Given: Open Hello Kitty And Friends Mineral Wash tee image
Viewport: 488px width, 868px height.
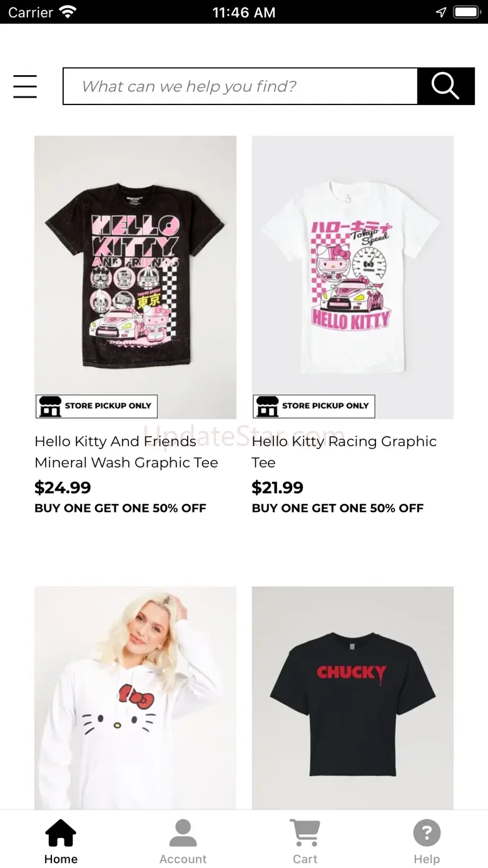Looking at the screenshot, I should (x=135, y=277).
